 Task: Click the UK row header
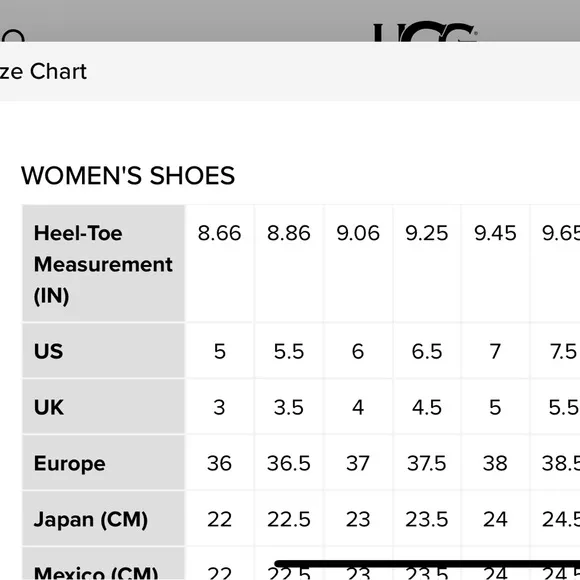click(x=104, y=407)
